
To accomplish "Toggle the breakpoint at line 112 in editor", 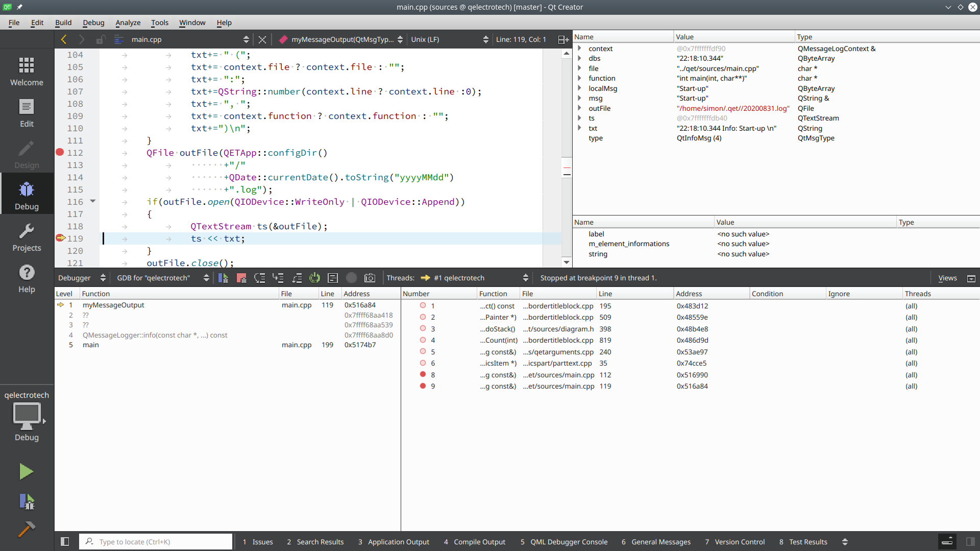I will (x=60, y=152).
